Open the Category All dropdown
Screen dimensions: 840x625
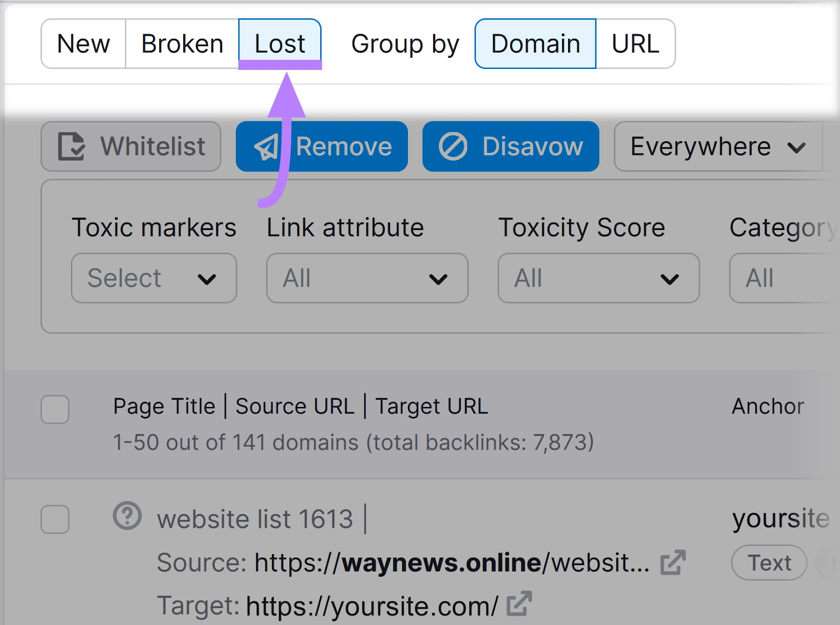(x=784, y=278)
